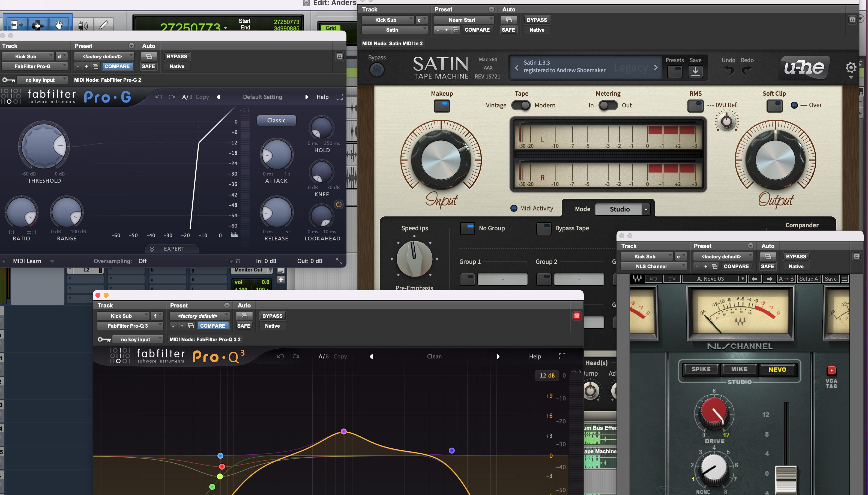
Task: Toggle Satin RMS button
Action: click(x=695, y=106)
